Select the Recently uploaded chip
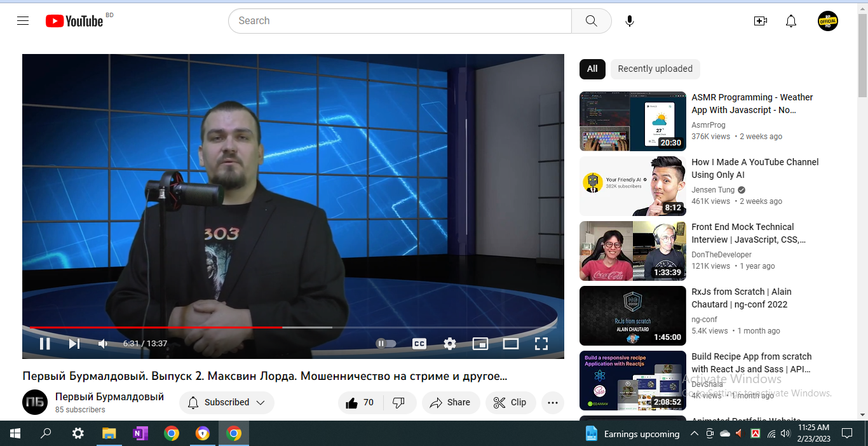The width and height of the screenshot is (868, 446). (x=655, y=69)
